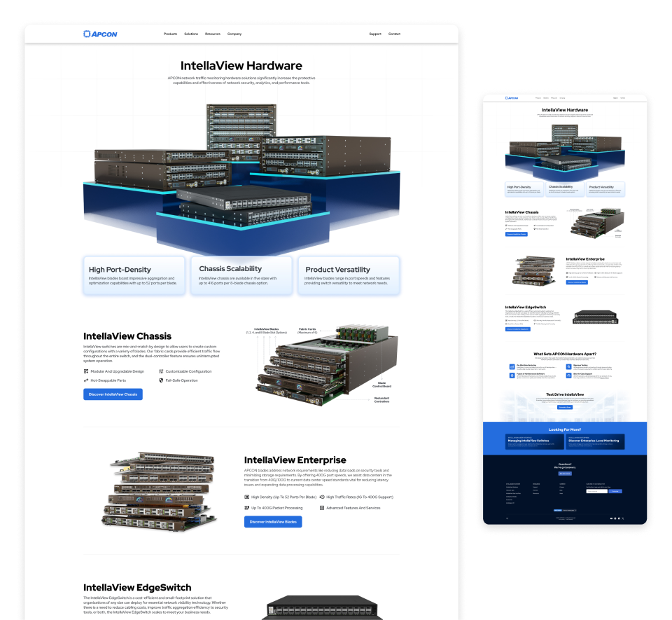Click the IntellaView Hardware heading in large page
The image size is (672, 620).
pos(241,66)
